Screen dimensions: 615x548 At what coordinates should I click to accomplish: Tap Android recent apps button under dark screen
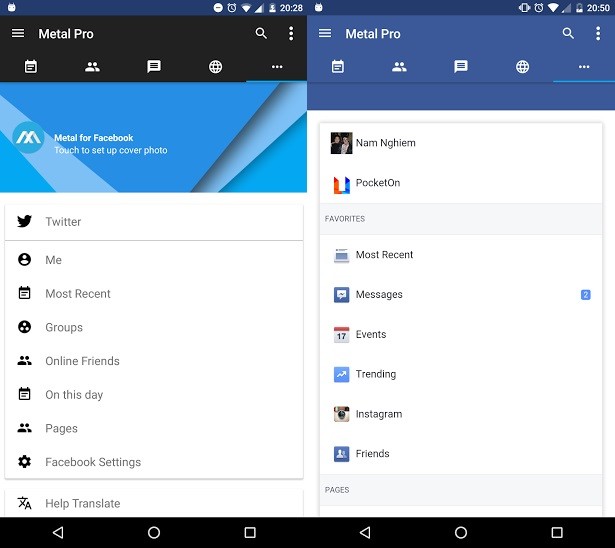click(250, 532)
